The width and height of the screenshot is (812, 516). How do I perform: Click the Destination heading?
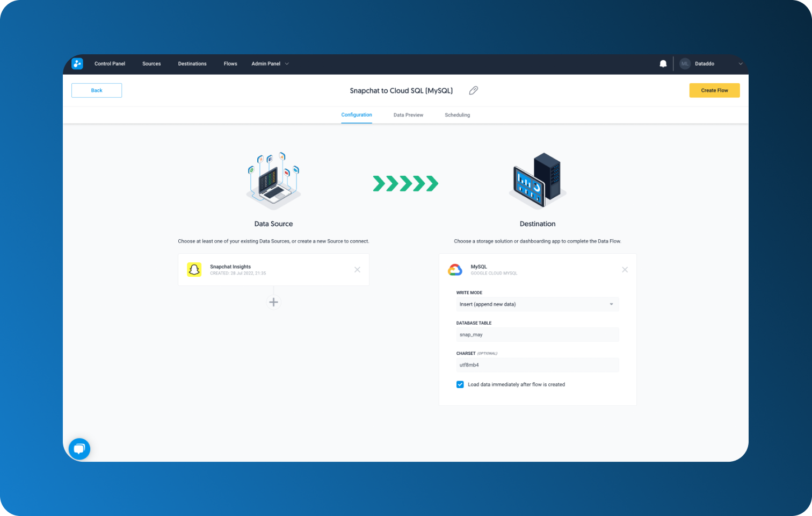coord(538,224)
